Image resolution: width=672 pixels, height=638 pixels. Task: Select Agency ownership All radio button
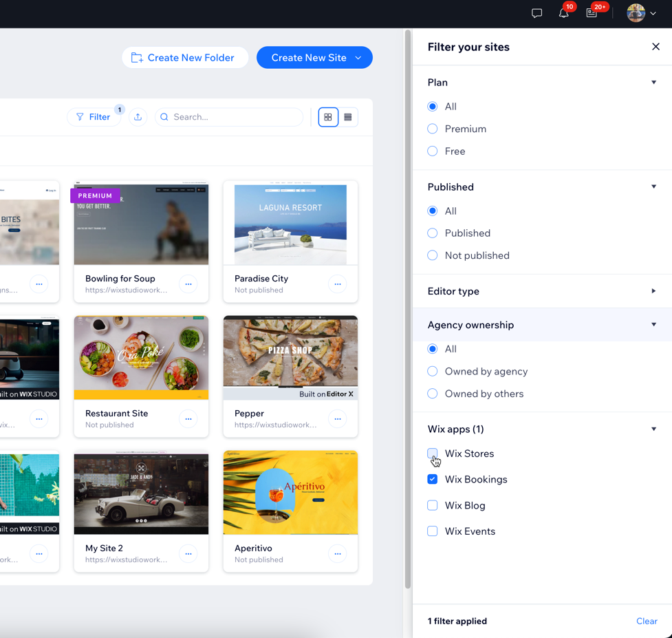pos(433,349)
